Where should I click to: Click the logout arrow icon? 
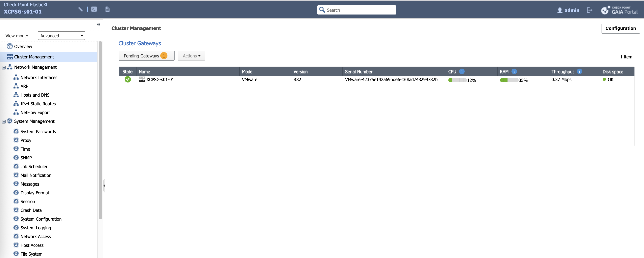coord(589,10)
